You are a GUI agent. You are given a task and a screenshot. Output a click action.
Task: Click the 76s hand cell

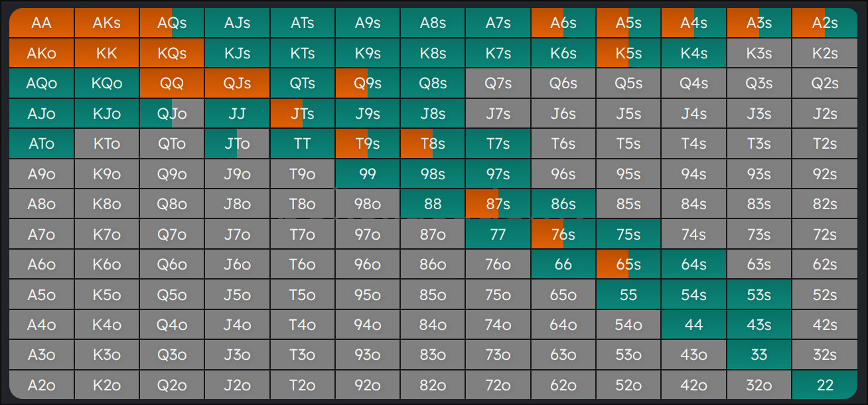coord(563,234)
